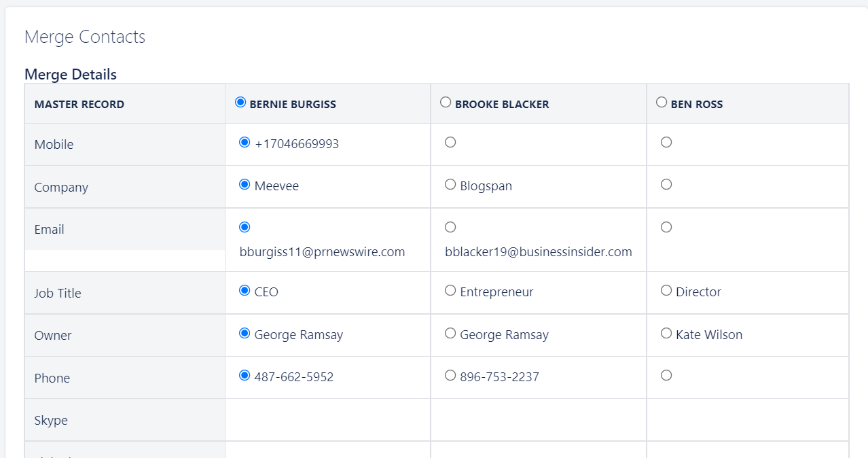
Task: Pick Director as the job title
Action: (x=666, y=291)
